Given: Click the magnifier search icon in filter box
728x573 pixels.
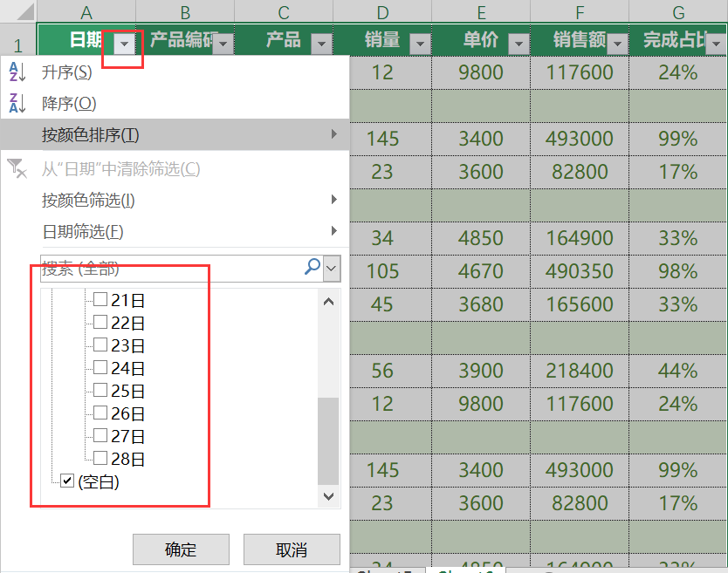Looking at the screenshot, I should 312,267.
